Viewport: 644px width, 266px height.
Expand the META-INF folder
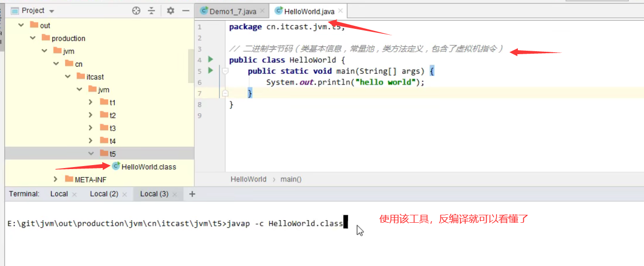tap(56, 179)
